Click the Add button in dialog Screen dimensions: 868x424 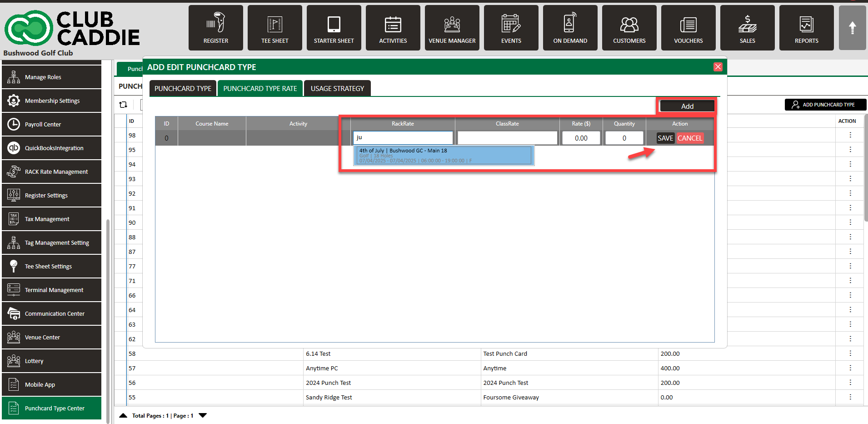tap(687, 106)
